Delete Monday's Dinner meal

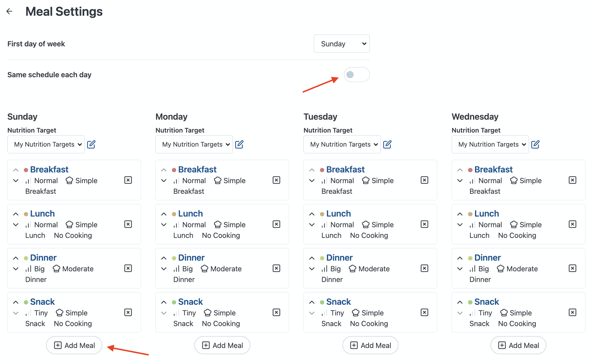click(276, 268)
